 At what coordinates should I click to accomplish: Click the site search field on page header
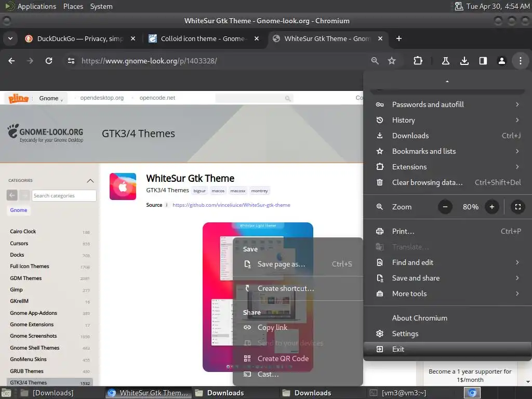click(254, 98)
